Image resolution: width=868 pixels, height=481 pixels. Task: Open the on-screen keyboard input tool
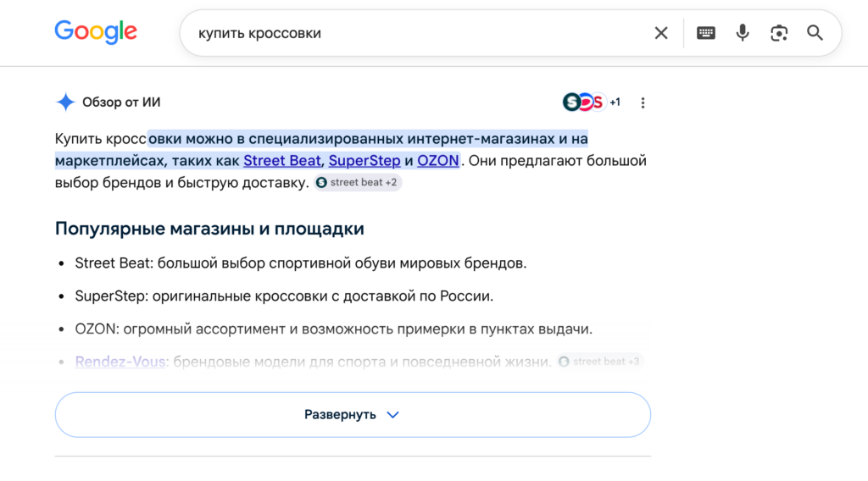[706, 33]
